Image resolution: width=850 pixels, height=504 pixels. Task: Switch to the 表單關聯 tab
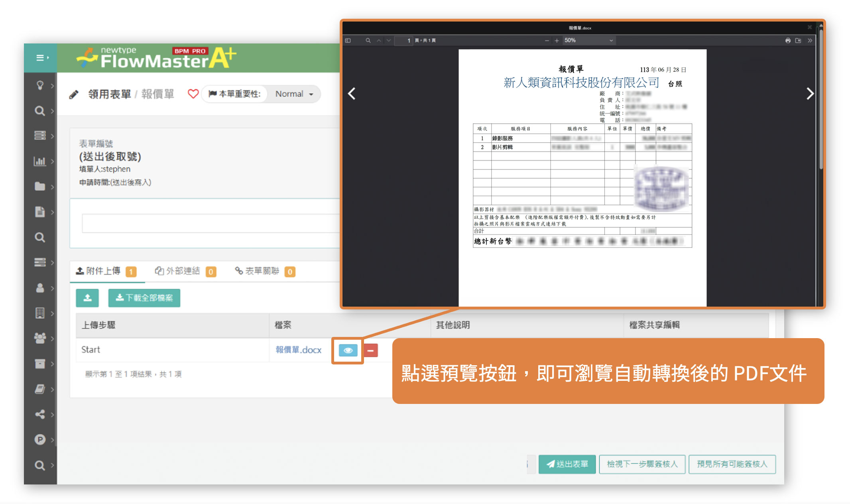click(265, 271)
